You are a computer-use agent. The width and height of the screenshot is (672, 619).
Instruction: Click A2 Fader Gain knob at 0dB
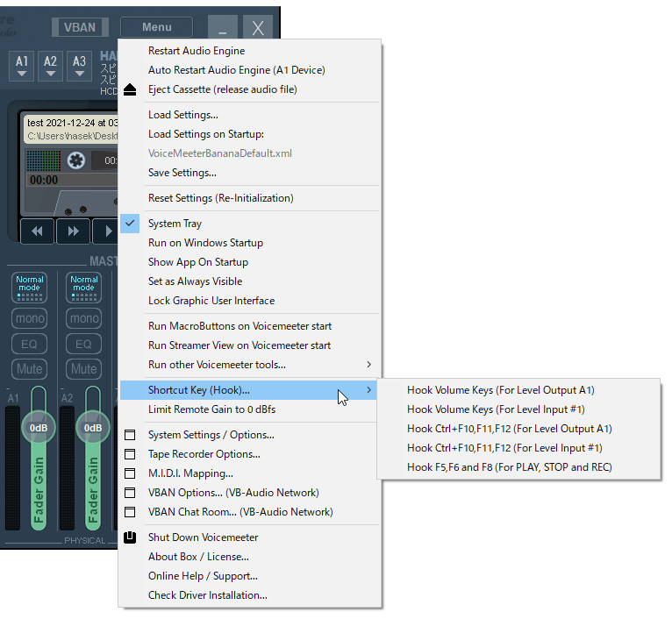pyautogui.click(x=93, y=428)
